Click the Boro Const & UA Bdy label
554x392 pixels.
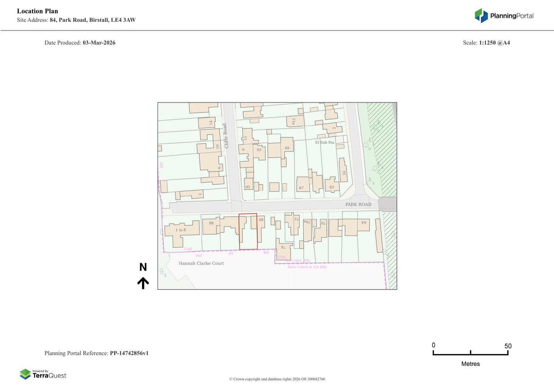coord(307,267)
